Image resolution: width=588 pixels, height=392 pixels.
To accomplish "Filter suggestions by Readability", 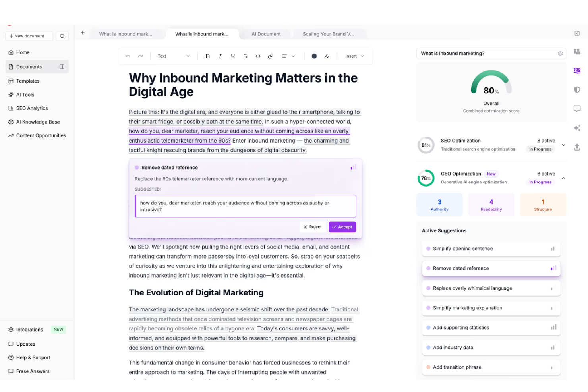I will coord(491,205).
